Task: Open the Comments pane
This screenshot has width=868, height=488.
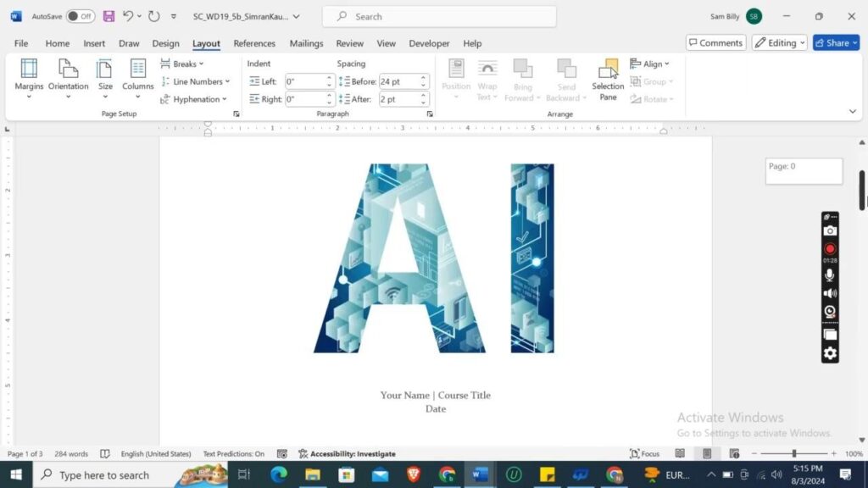Action: pos(715,42)
